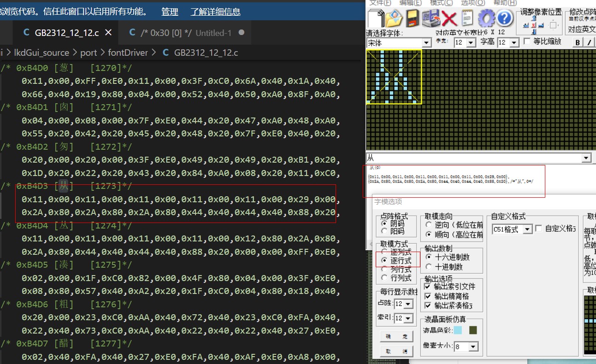The height and width of the screenshot is (364, 596).
Task: Open the 字宽 width dropdown
Action: [471, 42]
